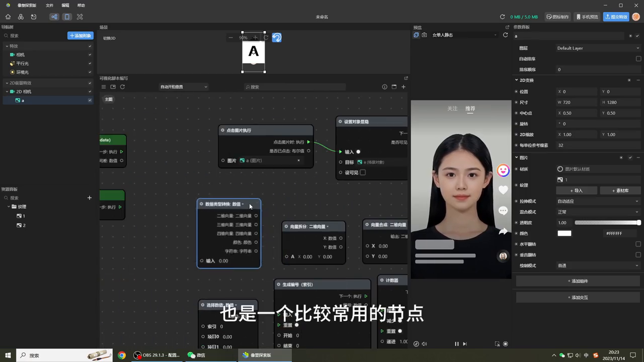644x362 pixels.
Task: Zoom out scene with minus icon
Action: tap(230, 37)
